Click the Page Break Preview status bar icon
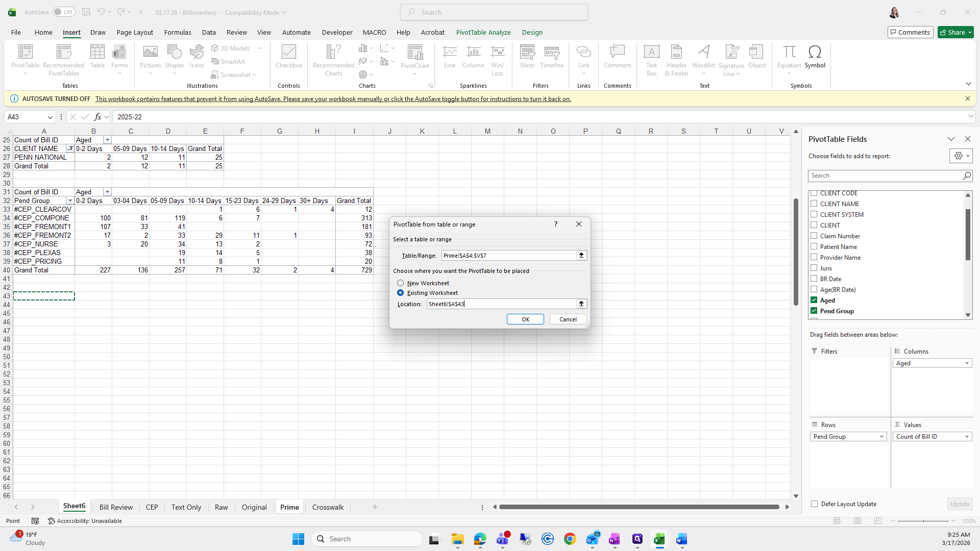The image size is (980, 551). (x=877, y=521)
